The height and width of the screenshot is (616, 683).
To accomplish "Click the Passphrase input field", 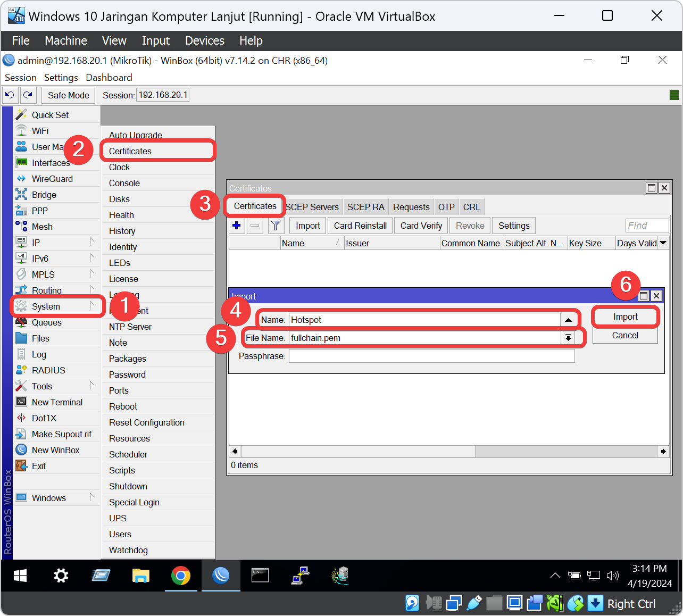I will coord(431,356).
